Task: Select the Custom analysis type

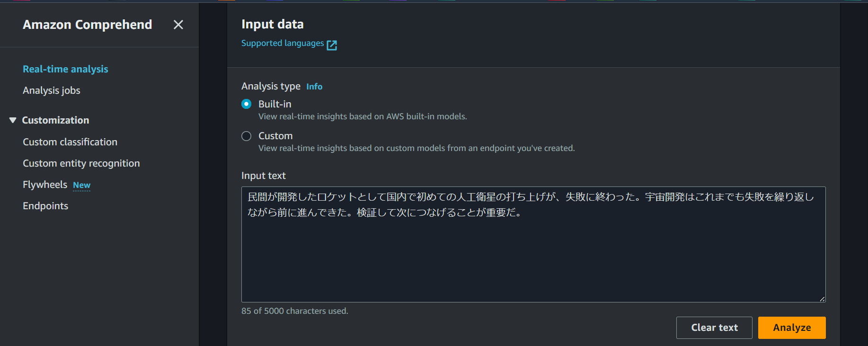Action: click(247, 136)
